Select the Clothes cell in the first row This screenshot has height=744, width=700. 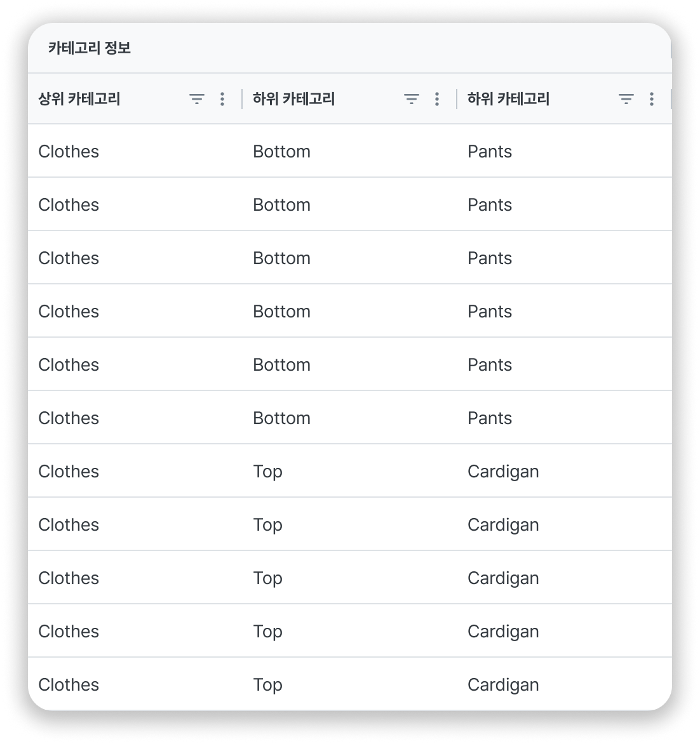point(69,151)
